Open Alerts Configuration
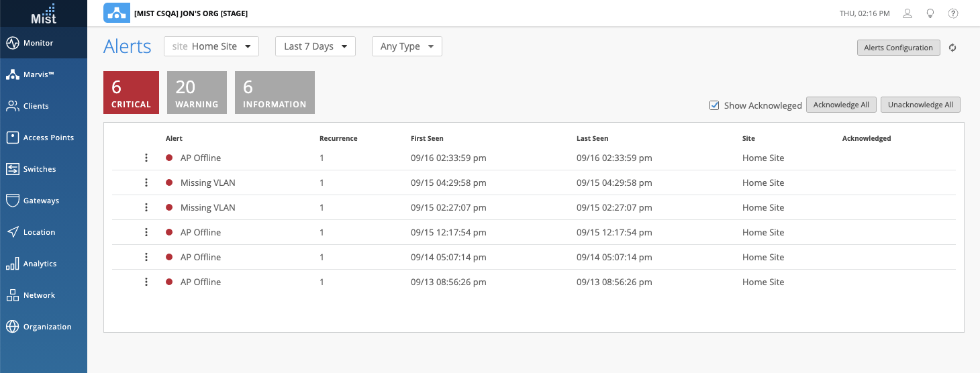Viewport: 980px width, 373px height. coord(898,48)
